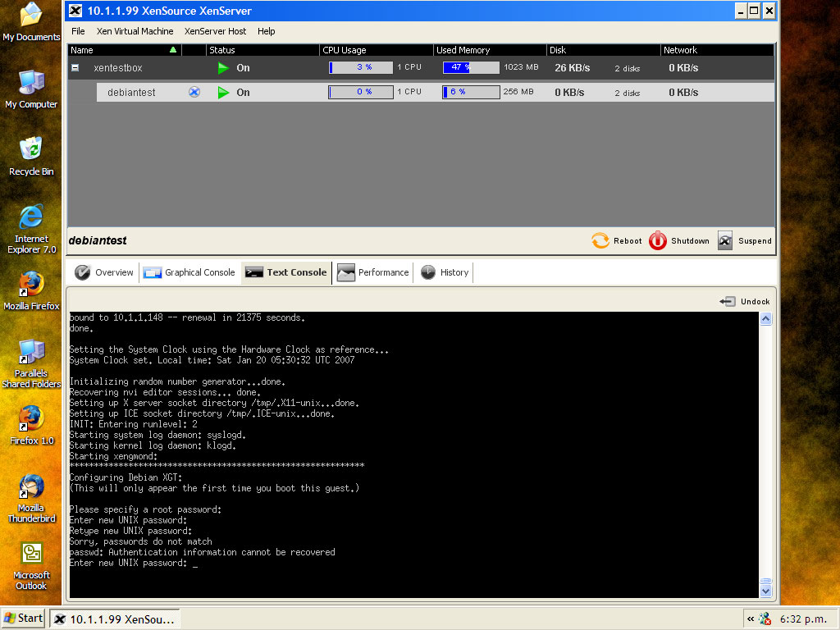
Task: Click the Graphical Console monitor icon
Action: tap(152, 272)
